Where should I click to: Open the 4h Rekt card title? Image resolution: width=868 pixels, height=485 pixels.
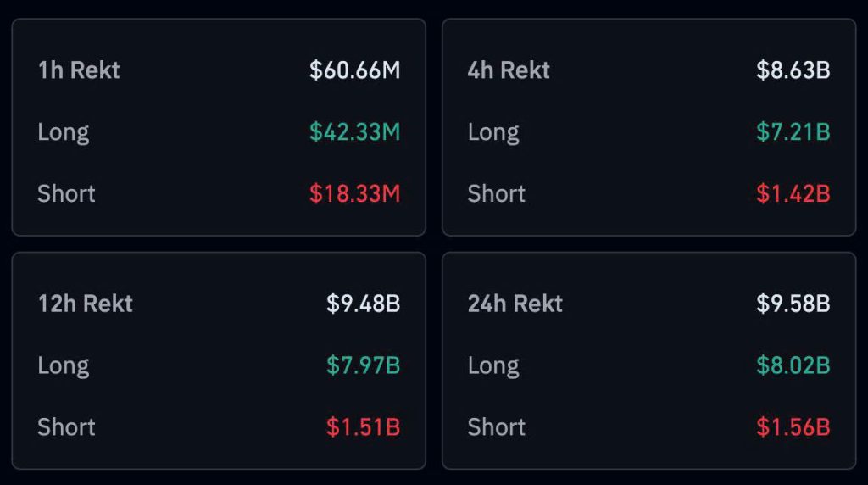509,70
